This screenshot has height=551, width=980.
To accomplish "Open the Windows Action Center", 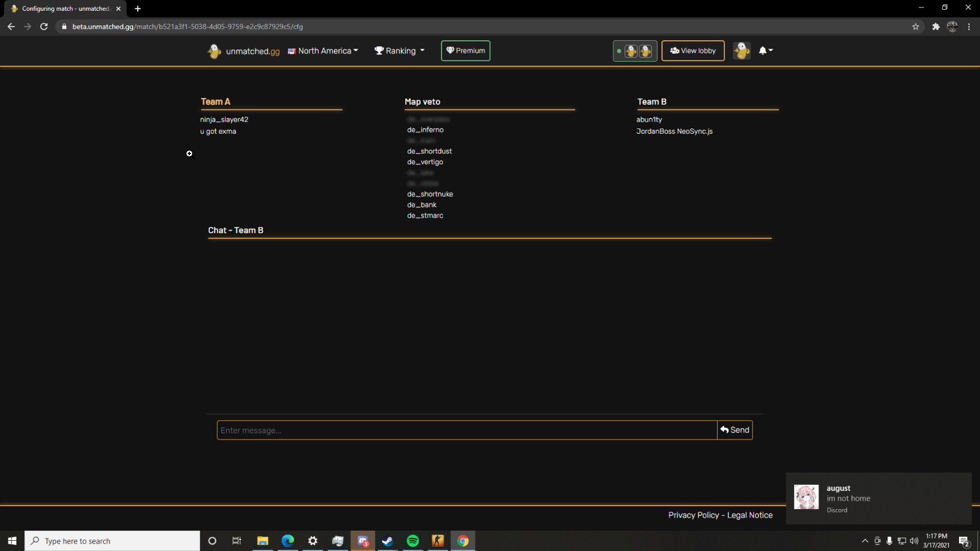I will (964, 541).
